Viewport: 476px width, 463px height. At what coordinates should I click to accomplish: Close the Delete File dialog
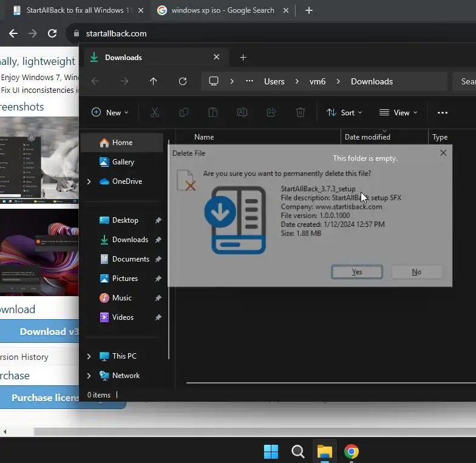pyautogui.click(x=443, y=153)
